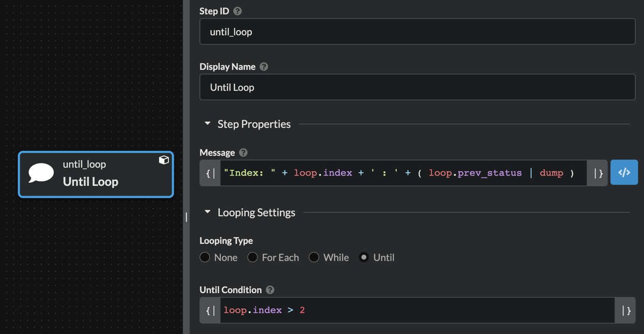This screenshot has height=334, width=644.
Task: Click into the Step ID input field
Action: click(417, 32)
